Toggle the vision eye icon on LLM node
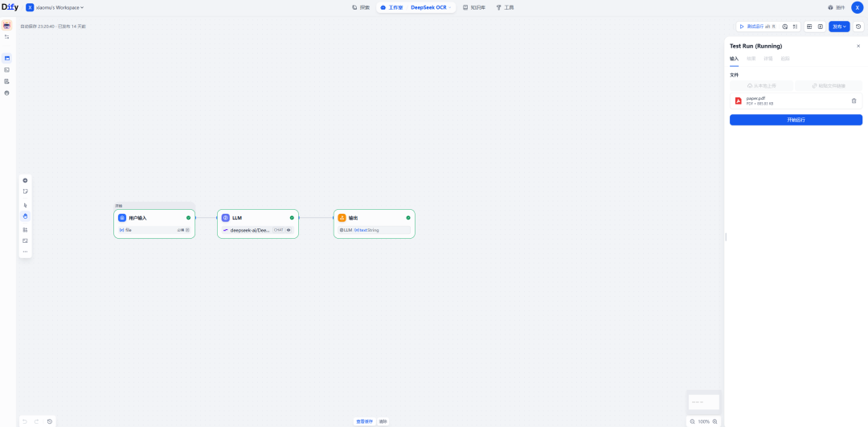 click(x=289, y=230)
